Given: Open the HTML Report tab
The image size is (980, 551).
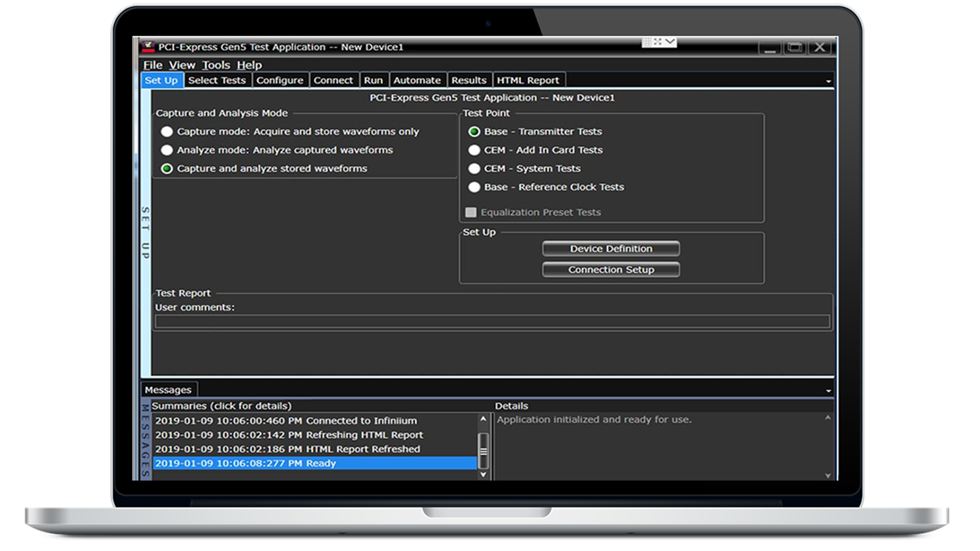Looking at the screenshot, I should 528,80.
